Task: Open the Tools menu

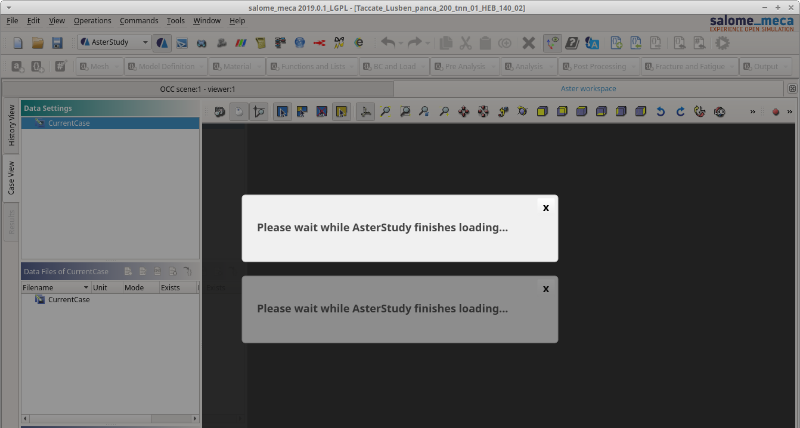Action: pyautogui.click(x=176, y=21)
